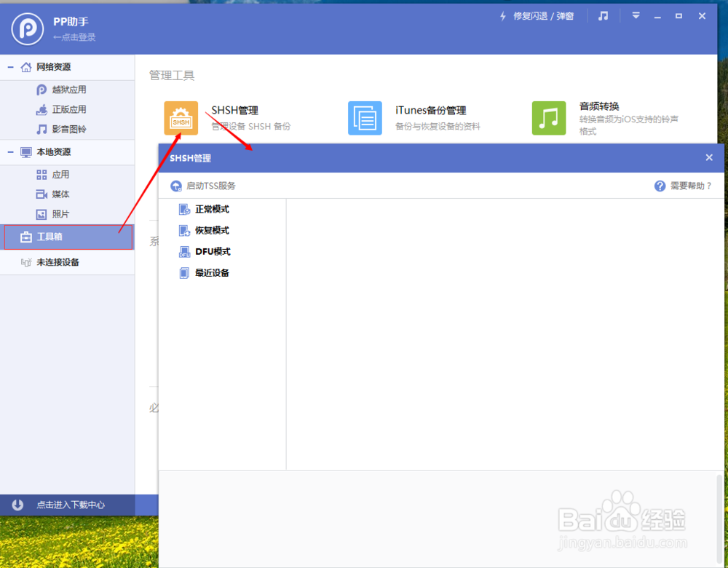728x568 pixels.
Task: Click 修复闪退 / 弹窗 repair option
Action: (537, 16)
